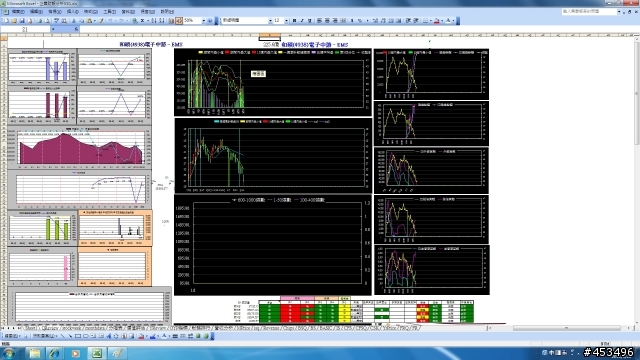
Task: Merge and center cells icon
Action: click(x=343, y=20)
